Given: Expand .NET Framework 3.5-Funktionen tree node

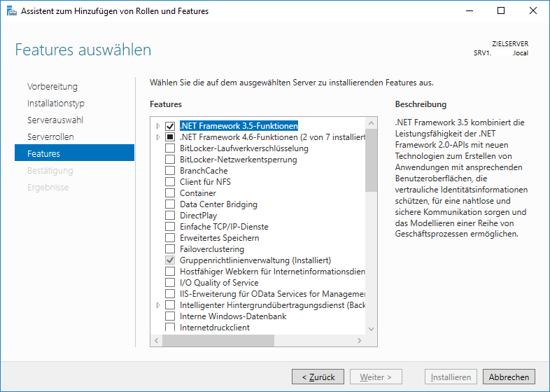Looking at the screenshot, I should 158,126.
